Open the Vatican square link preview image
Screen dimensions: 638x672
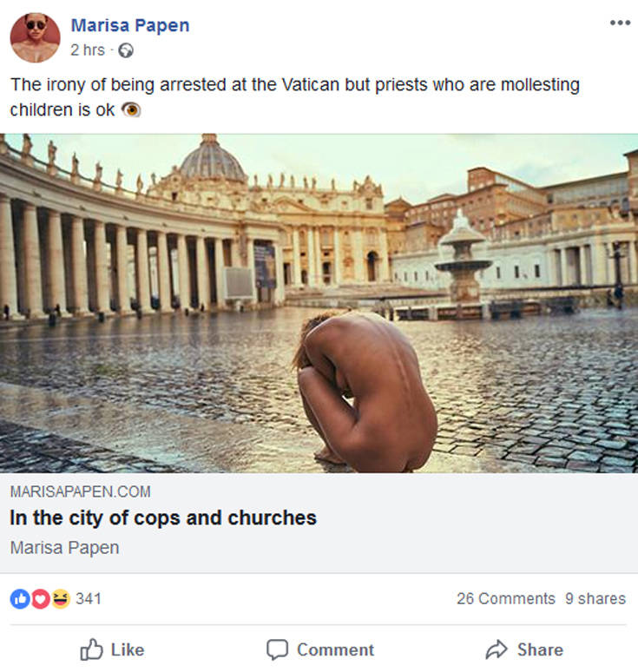tap(319, 303)
